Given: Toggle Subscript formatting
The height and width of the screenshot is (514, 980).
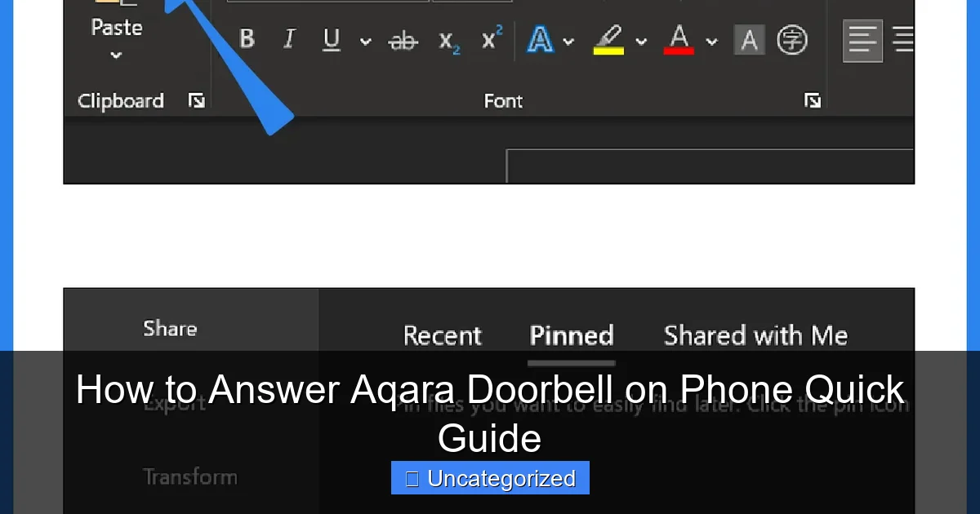Looking at the screenshot, I should coord(448,42).
